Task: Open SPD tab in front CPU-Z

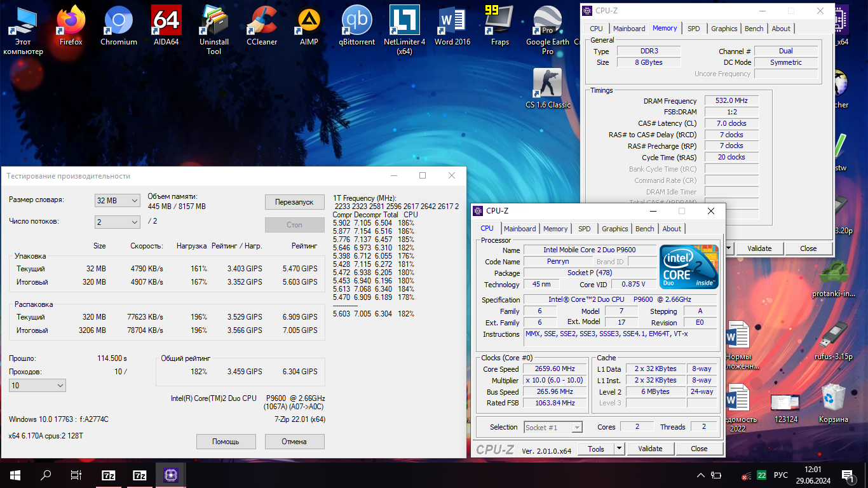Action: point(585,229)
